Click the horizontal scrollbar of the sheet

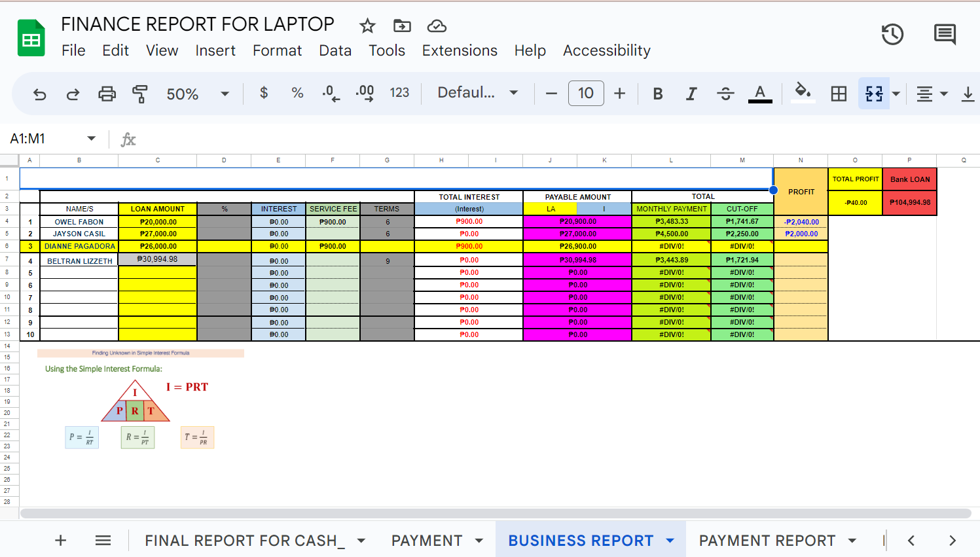tap(496, 513)
